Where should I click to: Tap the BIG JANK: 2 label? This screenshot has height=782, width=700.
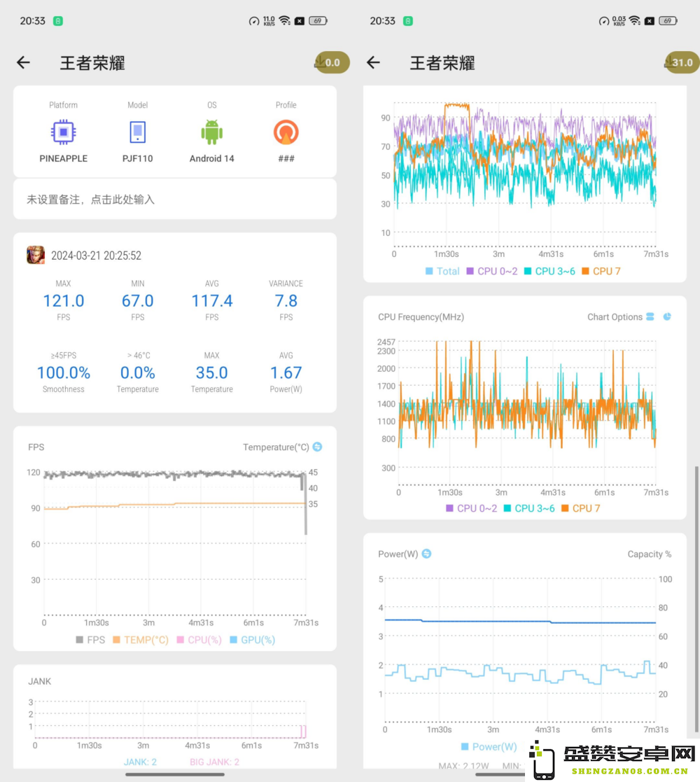[x=214, y=762]
